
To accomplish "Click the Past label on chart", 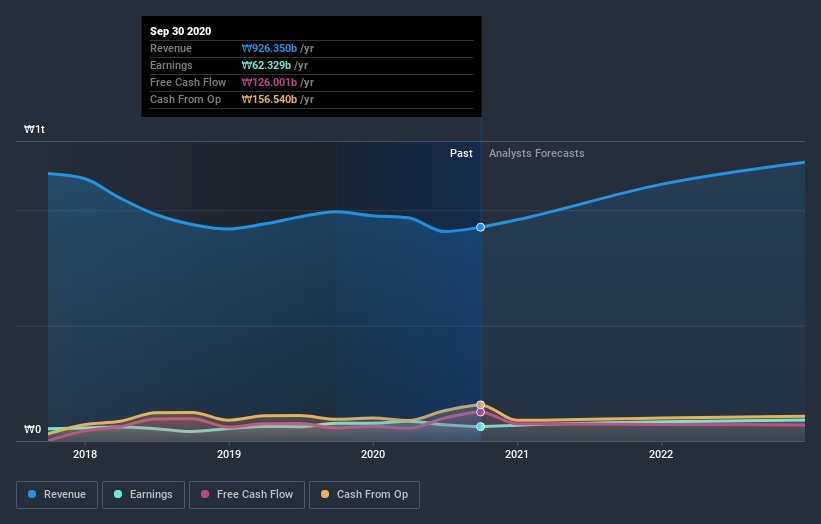I will click(461, 153).
